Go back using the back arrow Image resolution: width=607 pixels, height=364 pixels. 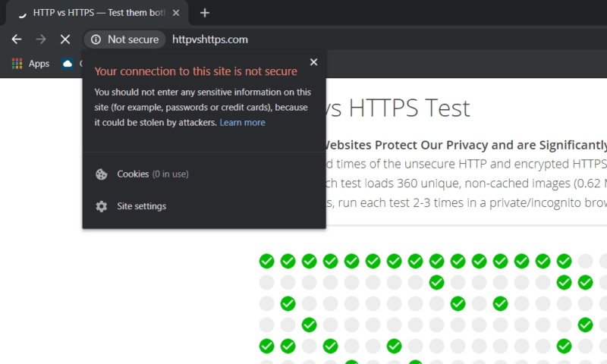pos(16,39)
